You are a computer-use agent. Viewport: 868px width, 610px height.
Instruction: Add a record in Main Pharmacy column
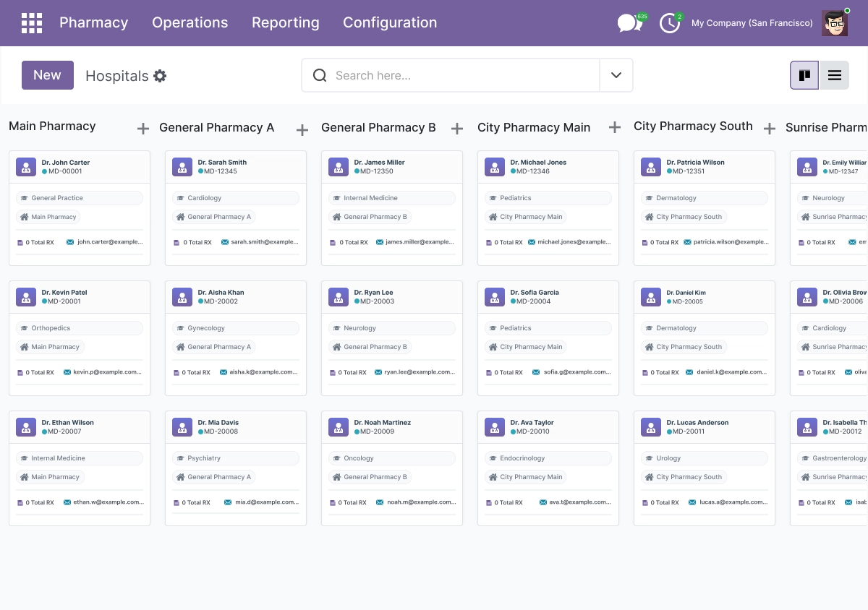coord(143,129)
